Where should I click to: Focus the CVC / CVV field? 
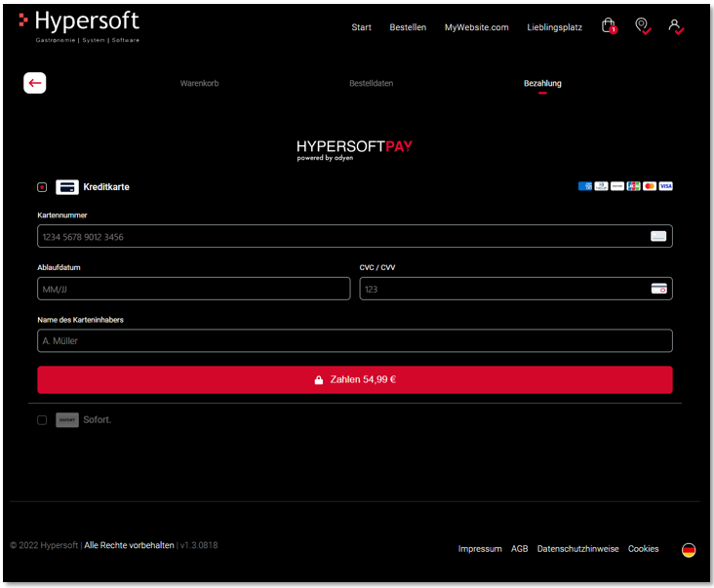(x=516, y=289)
